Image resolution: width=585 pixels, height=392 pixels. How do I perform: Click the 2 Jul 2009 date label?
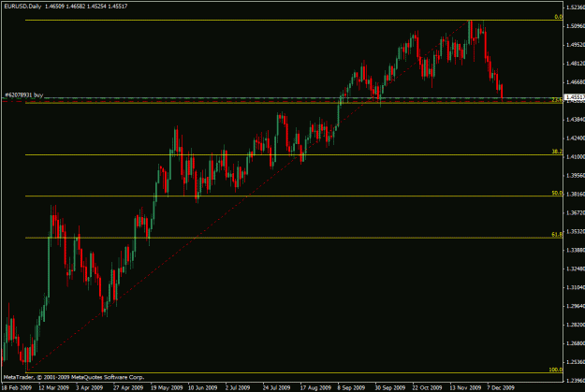point(238,388)
